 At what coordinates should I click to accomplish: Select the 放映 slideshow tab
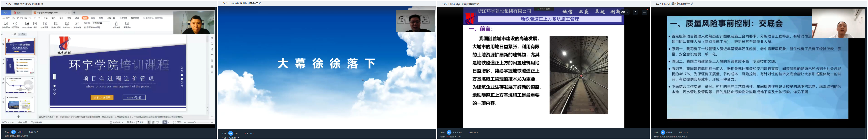click(85, 18)
